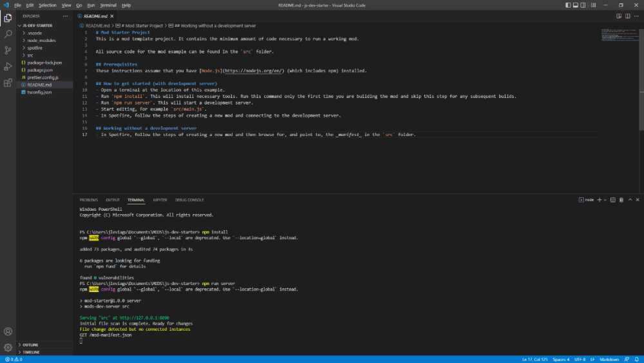Change language mode Markdown
The height and width of the screenshot is (363, 644).
(609, 359)
